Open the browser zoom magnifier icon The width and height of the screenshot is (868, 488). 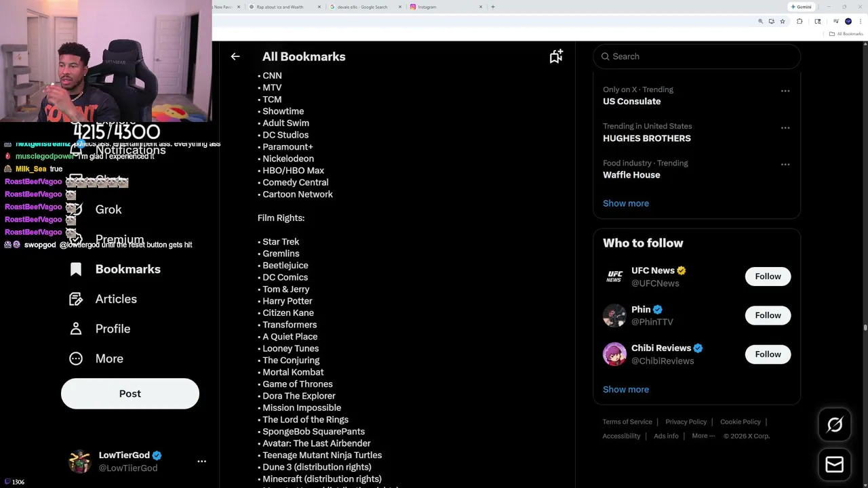pos(760,22)
